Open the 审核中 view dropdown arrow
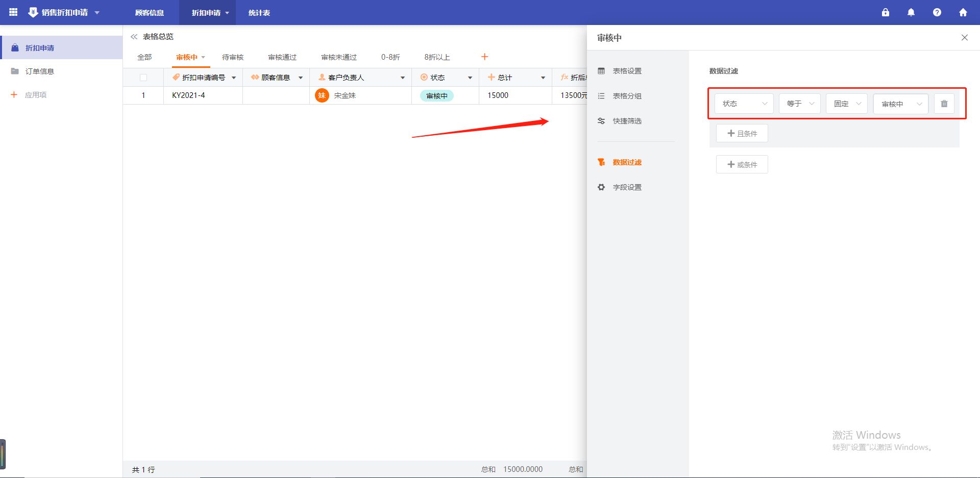This screenshot has width=980, height=478. click(x=203, y=57)
